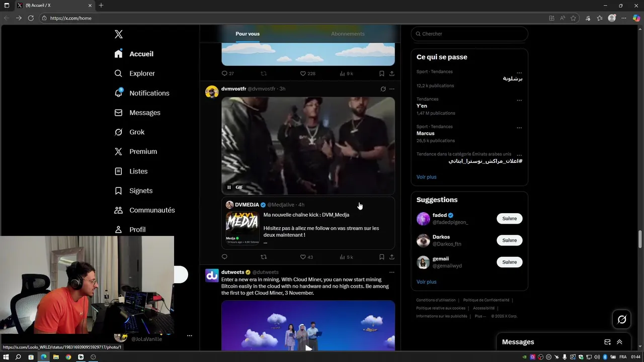Switch to the Abonnements tab
644x362 pixels.
[348, 34]
